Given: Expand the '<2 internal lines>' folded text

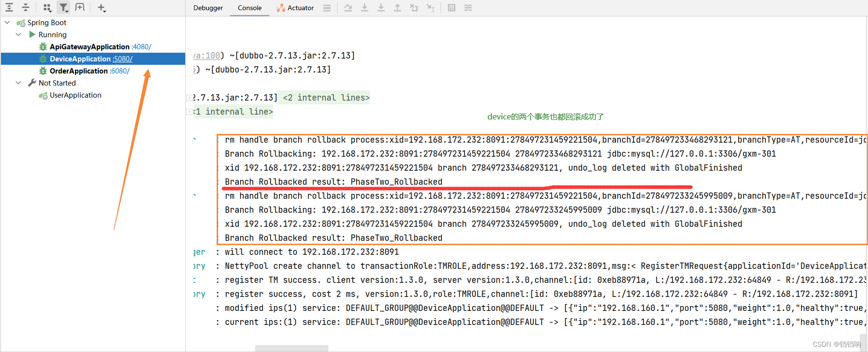Looking at the screenshot, I should [326, 97].
